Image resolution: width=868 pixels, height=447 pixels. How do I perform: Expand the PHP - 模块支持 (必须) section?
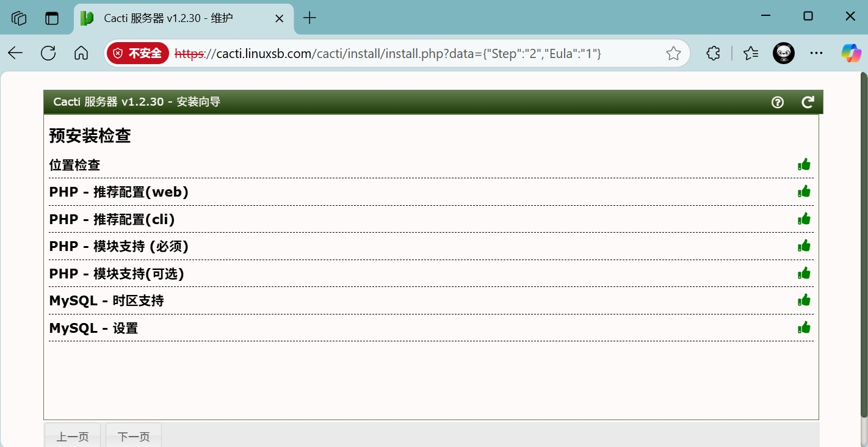pyautogui.click(x=118, y=246)
